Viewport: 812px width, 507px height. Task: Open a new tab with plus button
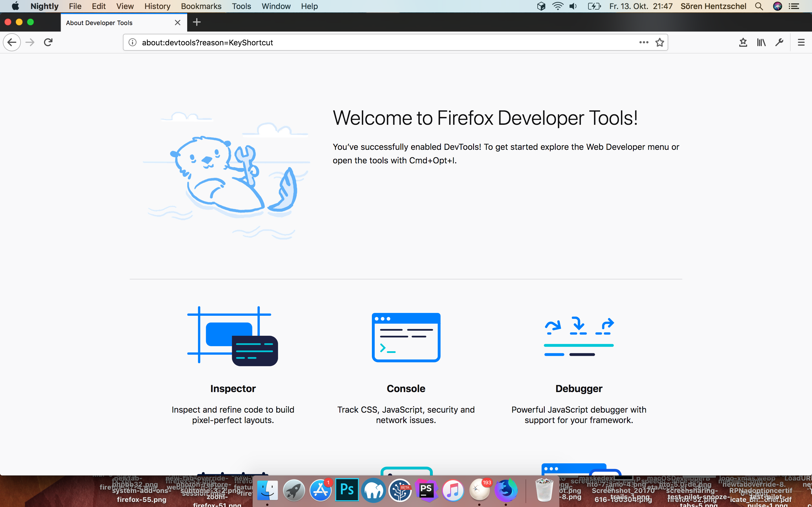pos(197,23)
